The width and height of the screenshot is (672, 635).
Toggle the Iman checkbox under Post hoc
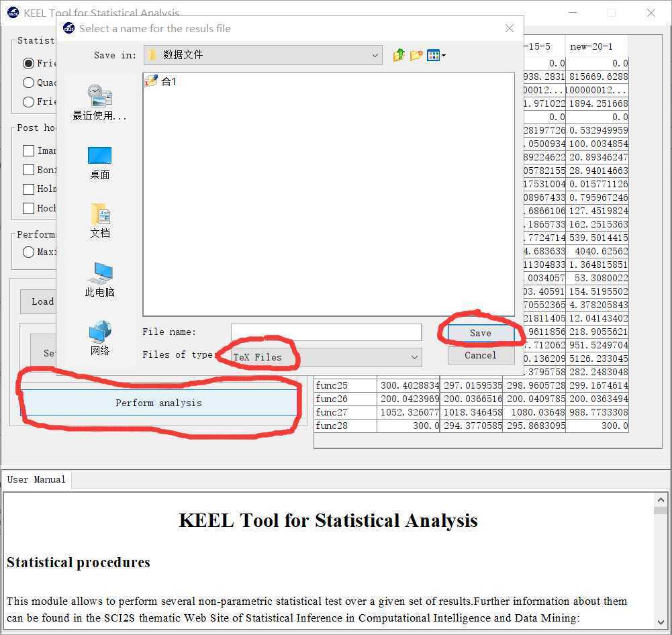tap(28, 150)
